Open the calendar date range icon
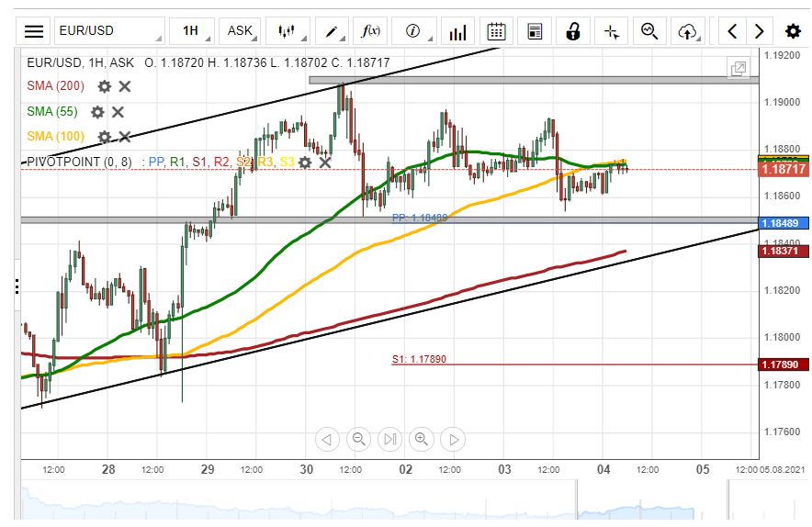 click(x=496, y=31)
